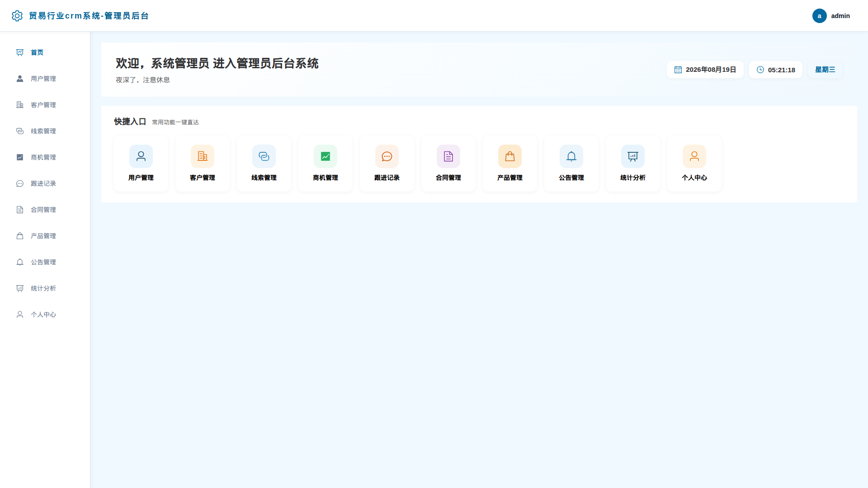The width and height of the screenshot is (868, 488).
Task: Go to 个人中心 sidebar menu label
Action: (43, 314)
